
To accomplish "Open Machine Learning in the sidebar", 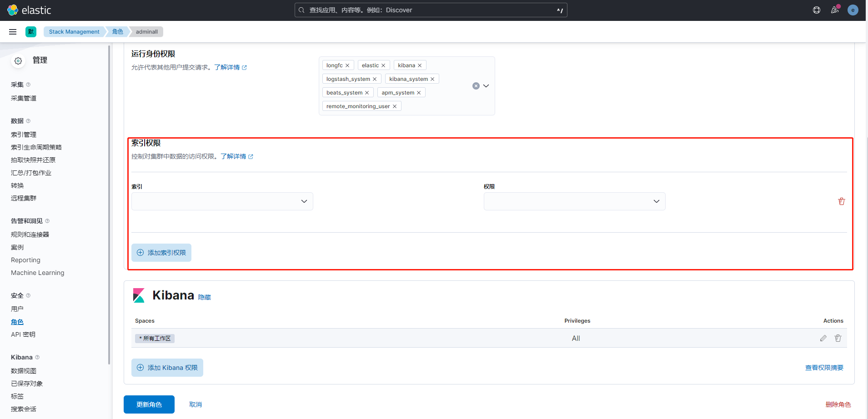I will coord(38,273).
